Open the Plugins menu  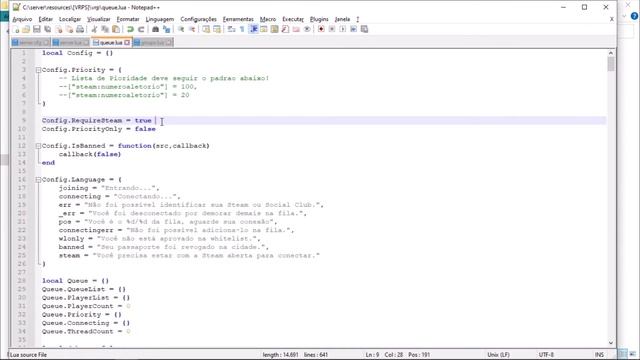(319, 19)
